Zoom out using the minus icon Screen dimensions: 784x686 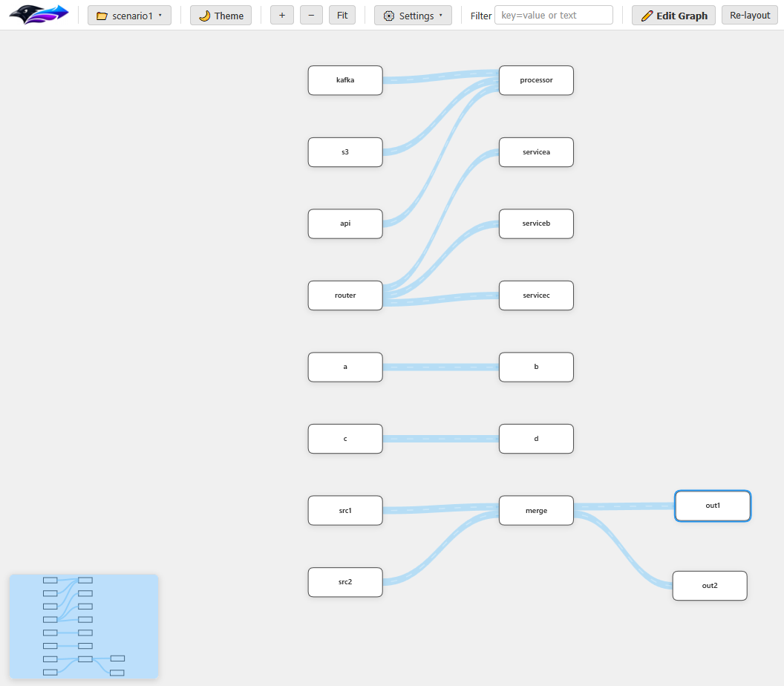[311, 14]
